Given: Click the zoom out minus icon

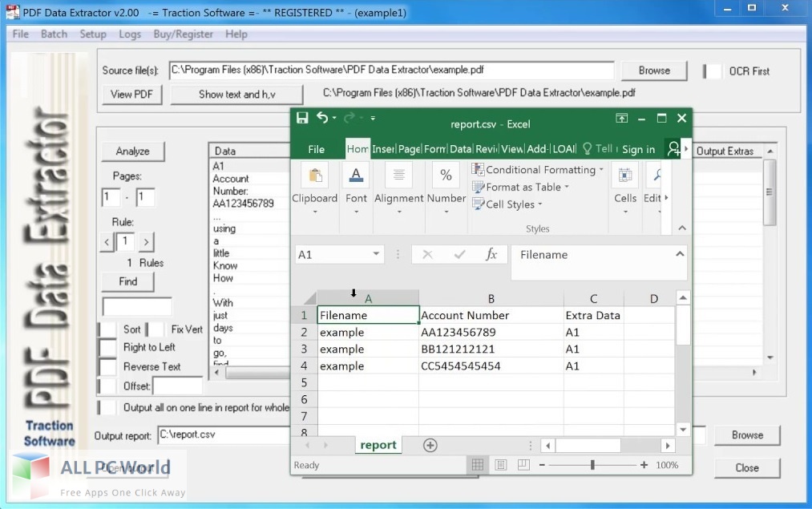Looking at the screenshot, I should 542,465.
